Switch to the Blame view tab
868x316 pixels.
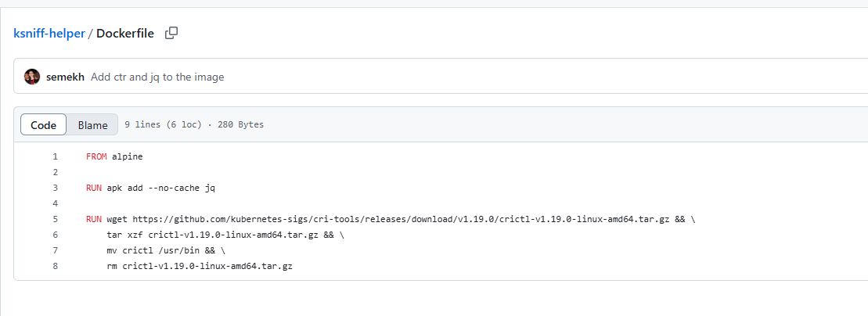click(x=92, y=125)
